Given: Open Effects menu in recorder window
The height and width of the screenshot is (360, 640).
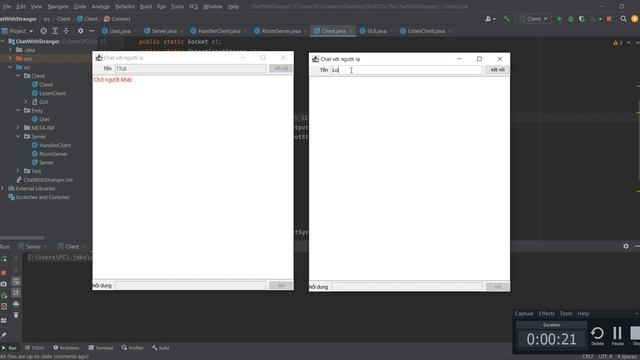Looking at the screenshot, I should click(546, 313).
